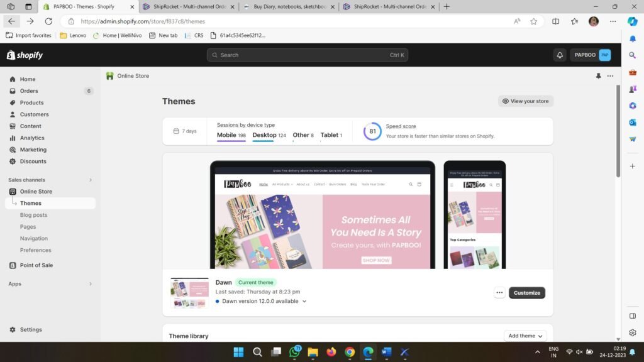The image size is (644, 362).
Task: Refresh the browser page
Action: click(48, 21)
